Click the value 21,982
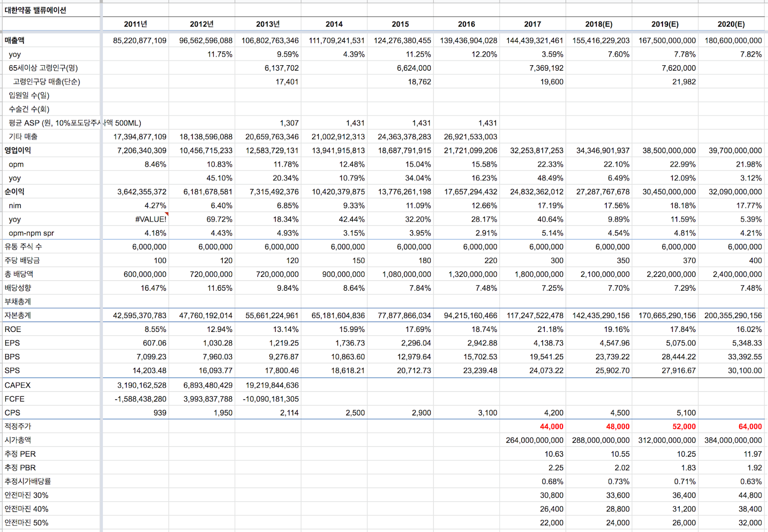The width and height of the screenshot is (768, 532). click(684, 82)
